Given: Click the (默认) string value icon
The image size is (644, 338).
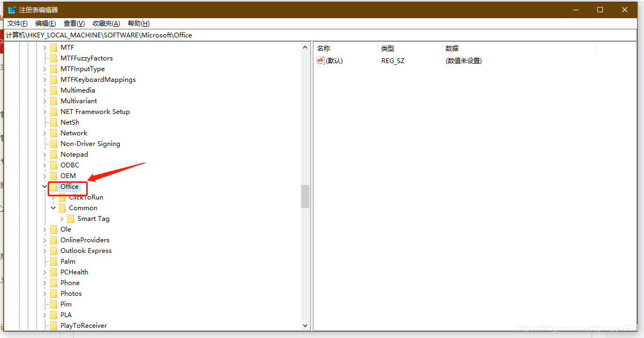Looking at the screenshot, I should [320, 60].
